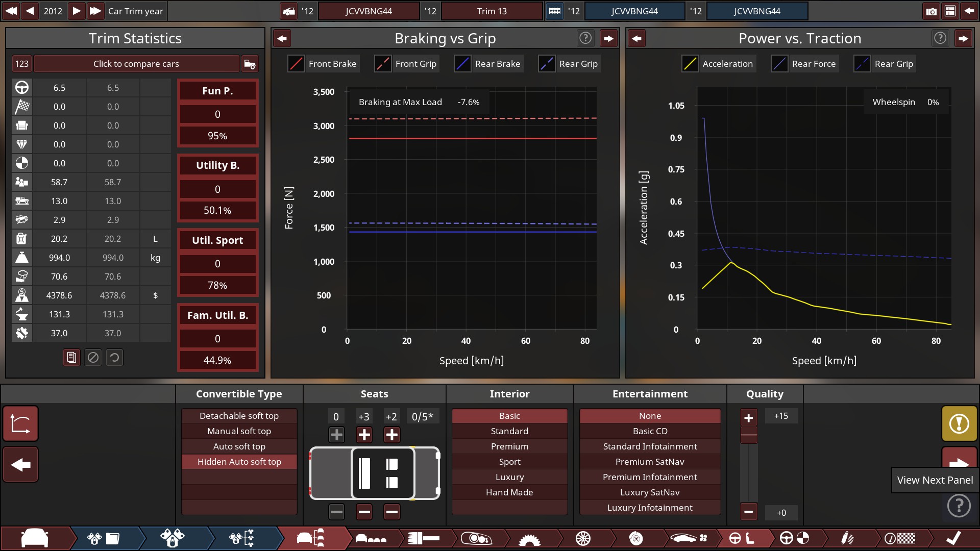Show next graph right of Power vs. Traction
The width and height of the screenshot is (980, 551).
pyautogui.click(x=963, y=38)
